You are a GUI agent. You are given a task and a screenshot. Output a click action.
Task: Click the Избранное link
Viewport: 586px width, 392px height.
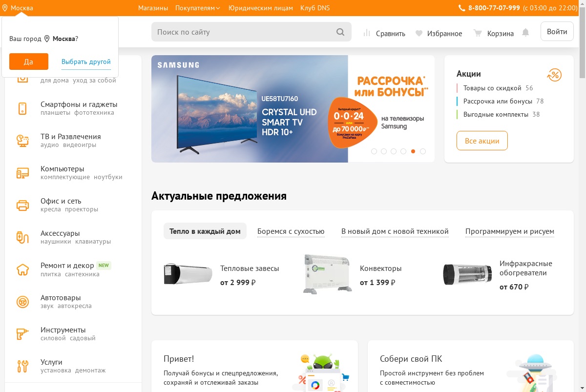click(444, 34)
